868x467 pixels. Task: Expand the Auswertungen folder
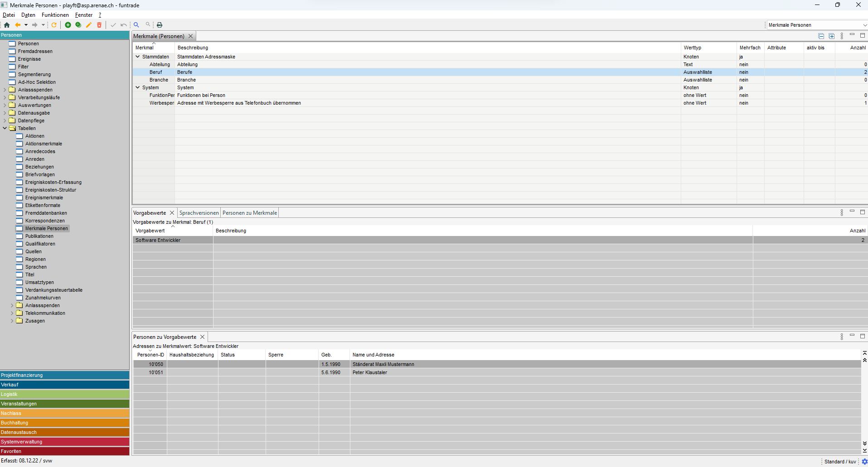click(x=5, y=105)
